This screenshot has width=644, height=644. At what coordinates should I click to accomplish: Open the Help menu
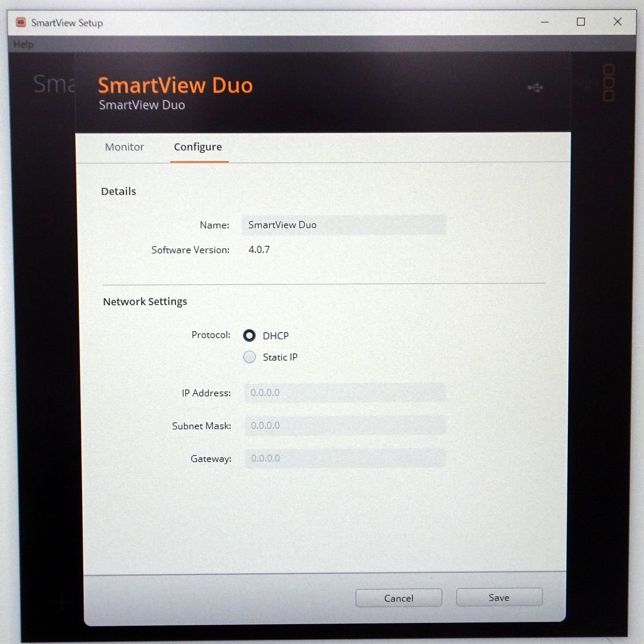coord(24,44)
